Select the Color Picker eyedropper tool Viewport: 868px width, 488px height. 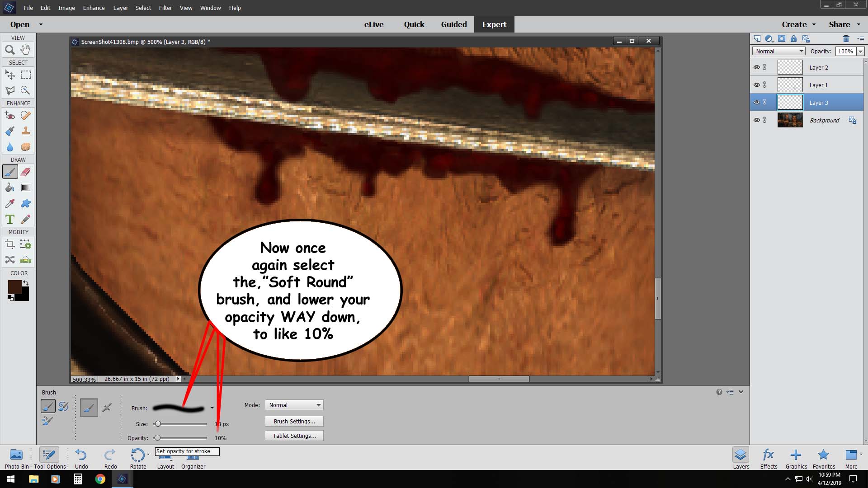10,204
